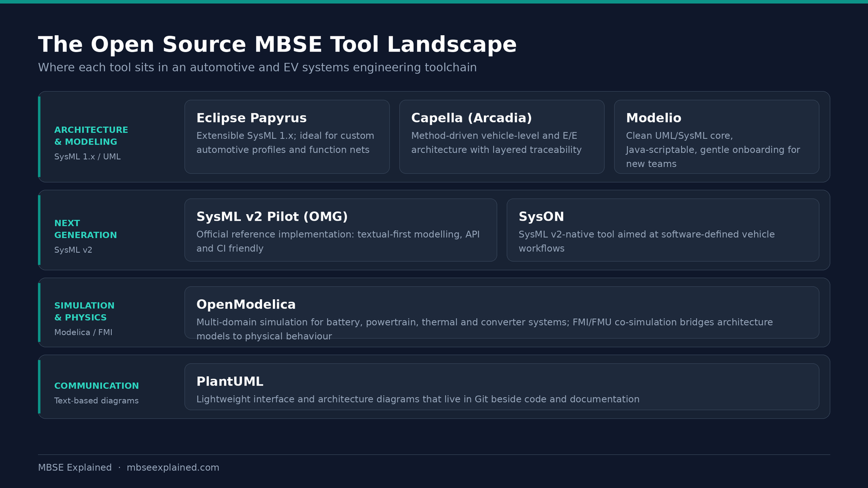Open the Eclipse Papyrus card heading
Image resolution: width=868 pixels, height=488 pixels.
pyautogui.click(x=251, y=118)
